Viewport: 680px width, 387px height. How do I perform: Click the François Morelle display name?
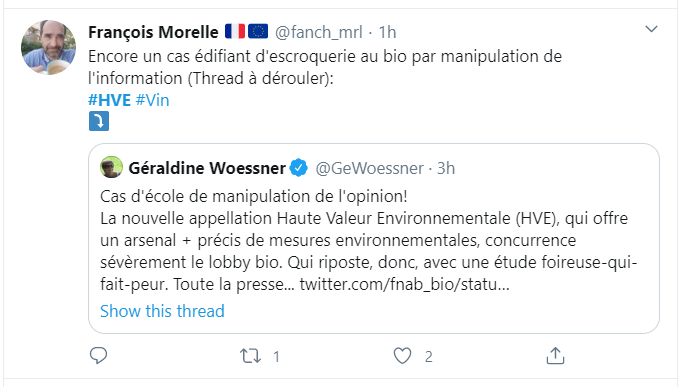pos(153,32)
